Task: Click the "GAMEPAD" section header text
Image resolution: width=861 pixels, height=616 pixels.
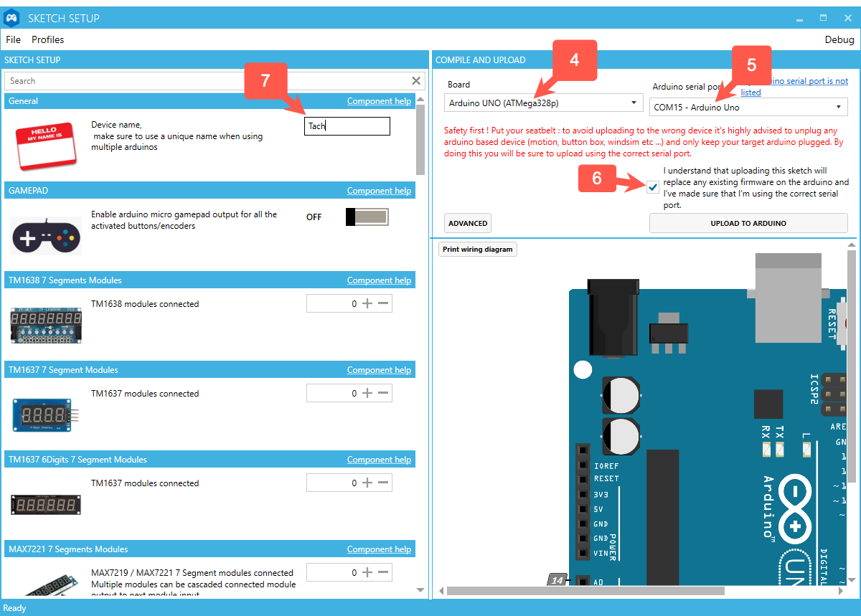Action: 29,191
